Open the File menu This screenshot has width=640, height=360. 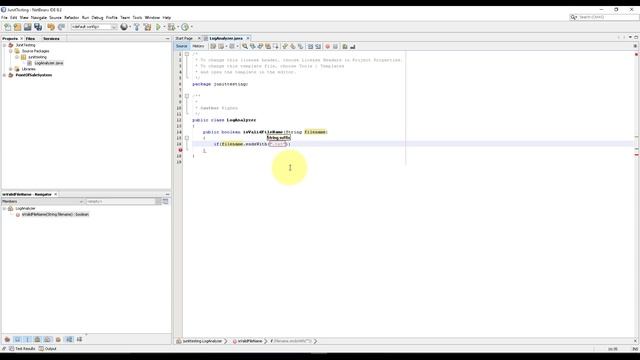(x=4, y=18)
